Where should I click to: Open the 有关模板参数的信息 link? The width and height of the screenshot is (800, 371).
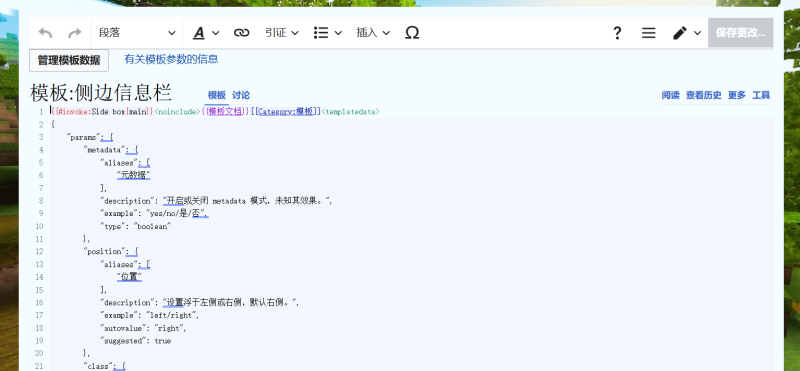point(171,59)
